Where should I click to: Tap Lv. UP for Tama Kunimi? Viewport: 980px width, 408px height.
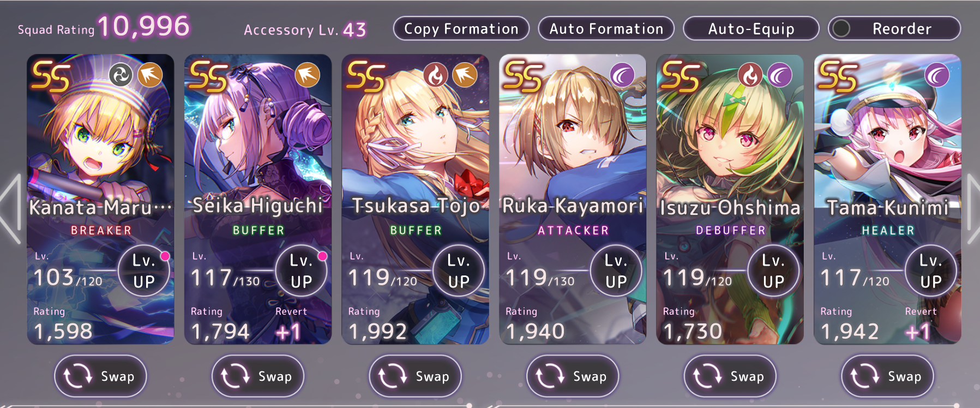tap(931, 271)
